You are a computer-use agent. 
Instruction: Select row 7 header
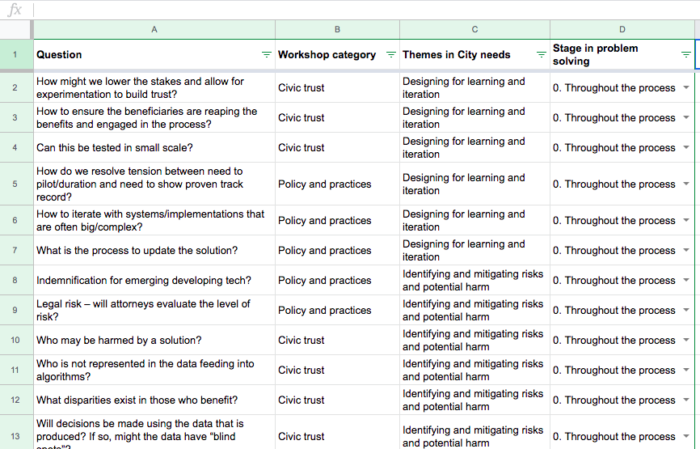click(x=16, y=251)
